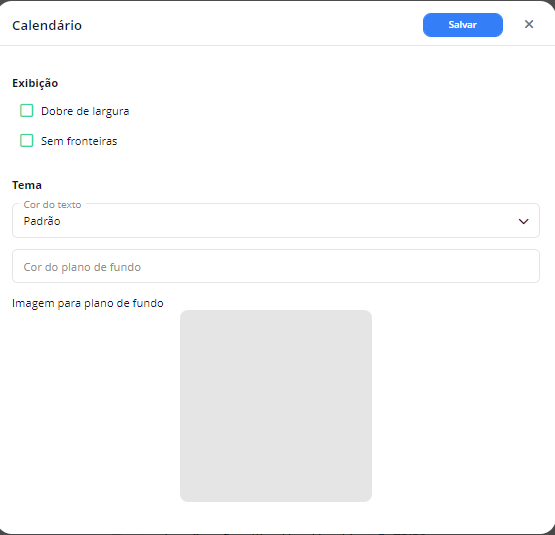Click the Calendário dialog title

tap(47, 25)
